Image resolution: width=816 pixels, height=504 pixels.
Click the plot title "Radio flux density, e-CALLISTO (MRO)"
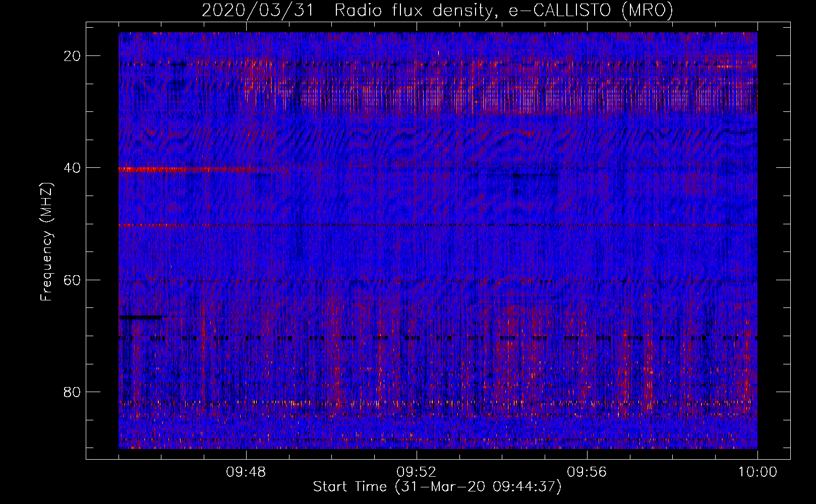tap(503, 11)
